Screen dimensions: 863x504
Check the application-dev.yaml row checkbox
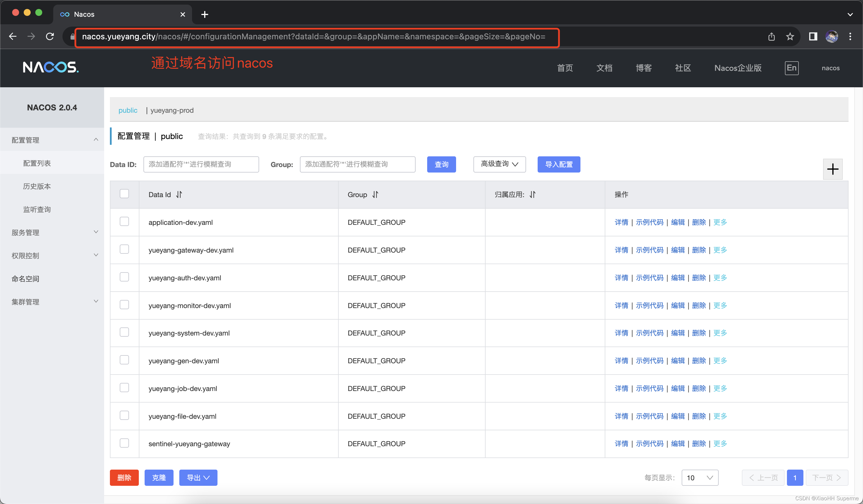click(124, 221)
